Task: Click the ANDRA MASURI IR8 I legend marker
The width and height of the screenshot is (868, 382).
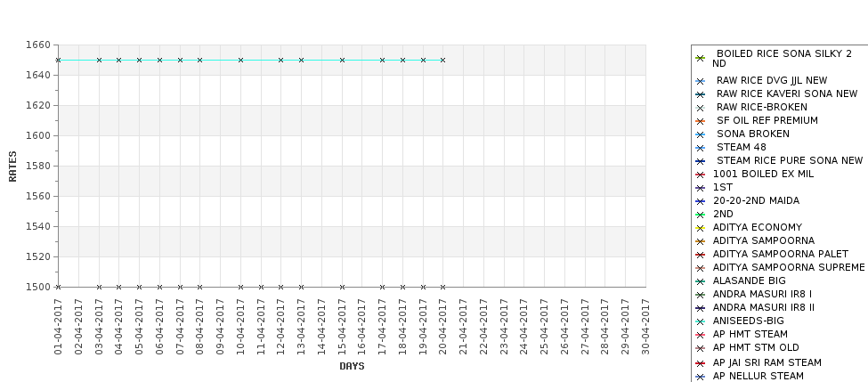Action: [701, 295]
